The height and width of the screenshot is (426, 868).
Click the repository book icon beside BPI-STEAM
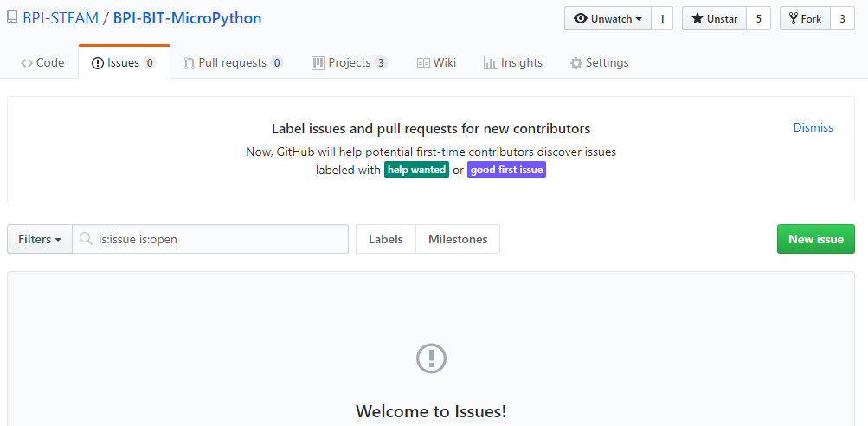[12, 18]
